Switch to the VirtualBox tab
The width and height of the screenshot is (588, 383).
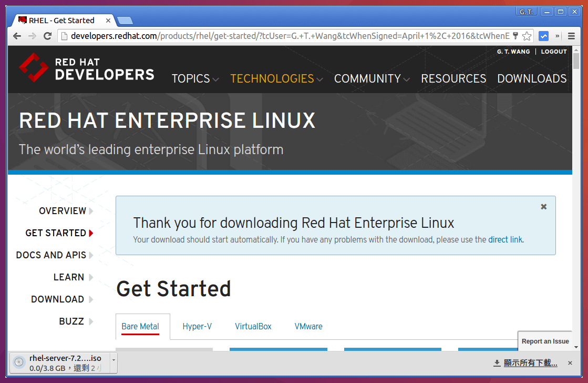coord(253,326)
